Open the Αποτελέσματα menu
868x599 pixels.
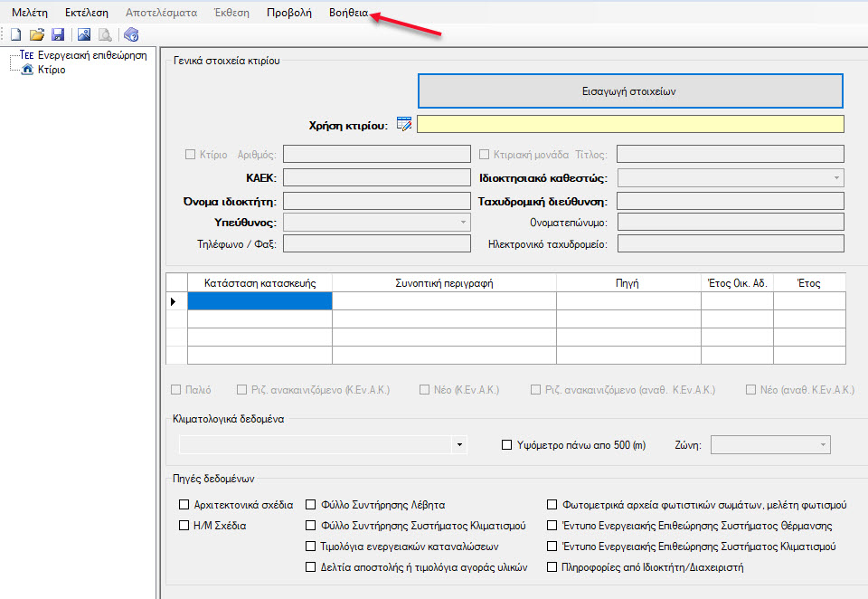pyautogui.click(x=161, y=13)
